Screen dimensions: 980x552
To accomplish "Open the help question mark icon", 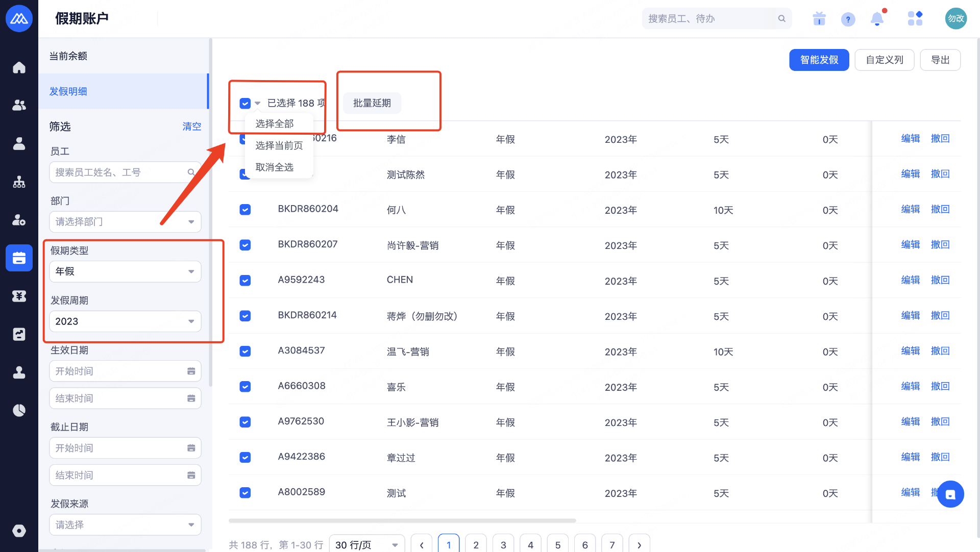I will (848, 19).
